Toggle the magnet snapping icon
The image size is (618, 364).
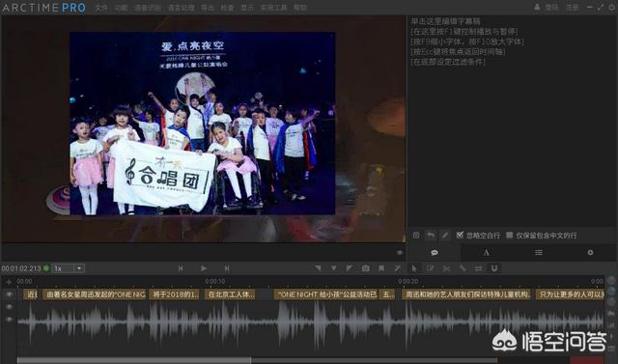(x=494, y=268)
